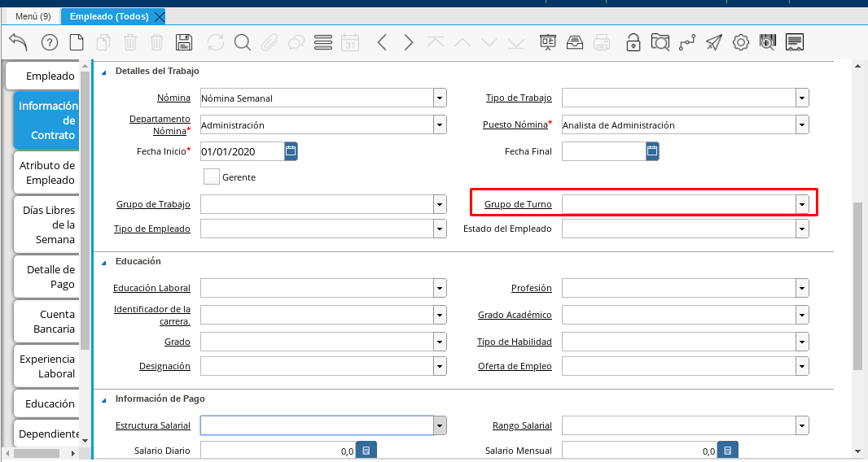
Task: Click the Estructura Salarial input field
Action: [316, 425]
